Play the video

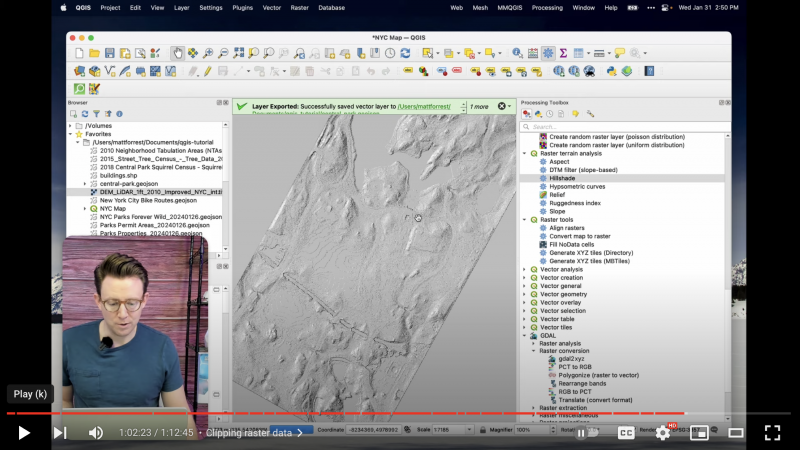click(x=24, y=433)
